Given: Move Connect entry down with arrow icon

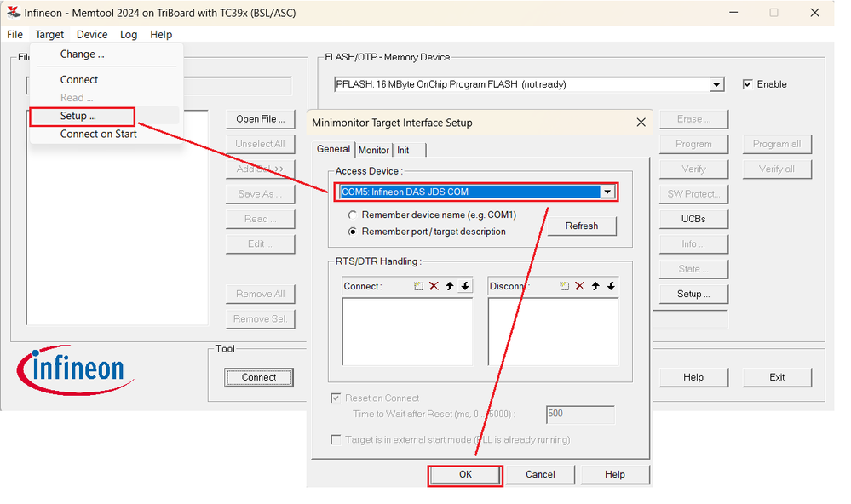Looking at the screenshot, I should point(463,287).
